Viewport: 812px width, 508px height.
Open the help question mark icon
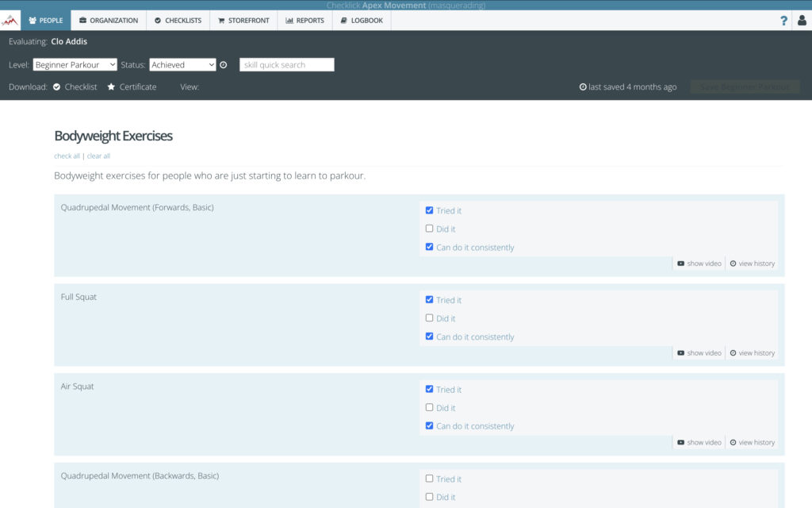(783, 21)
